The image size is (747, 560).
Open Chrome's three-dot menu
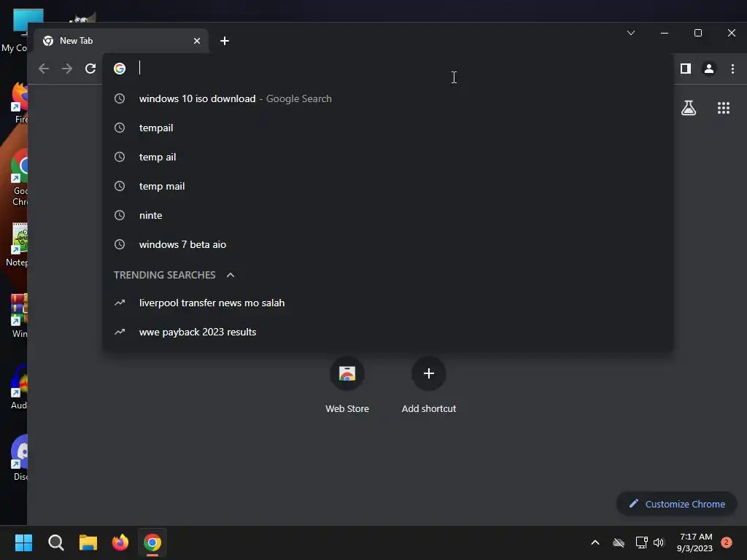[732, 69]
